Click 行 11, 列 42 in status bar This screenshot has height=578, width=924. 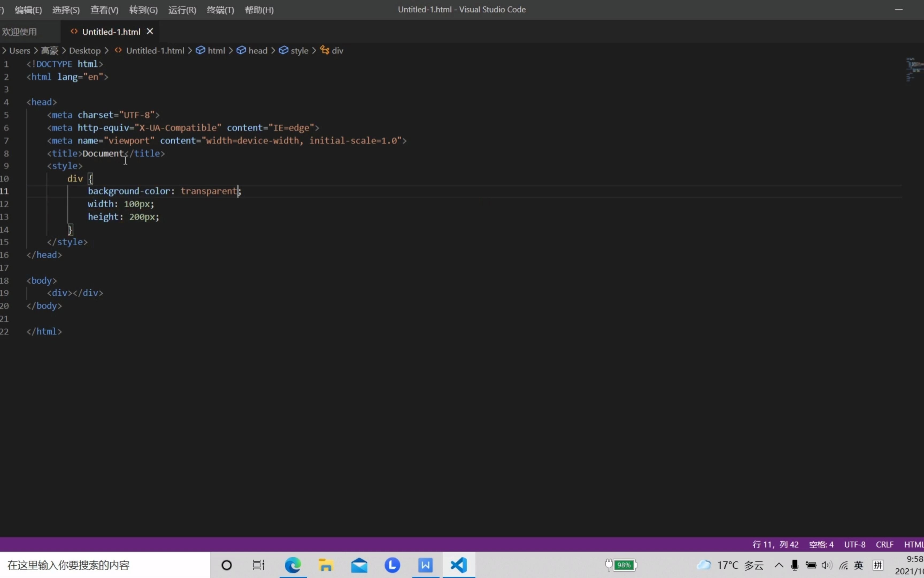pyautogui.click(x=775, y=544)
